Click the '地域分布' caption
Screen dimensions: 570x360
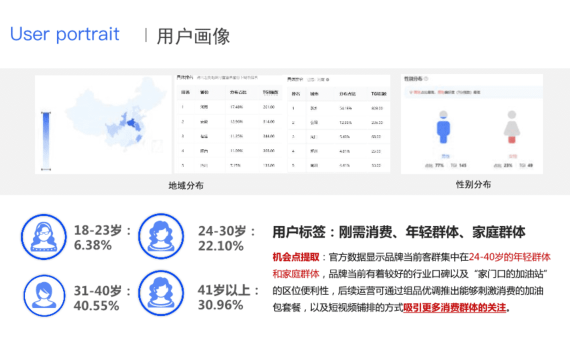pyautogui.click(x=186, y=185)
